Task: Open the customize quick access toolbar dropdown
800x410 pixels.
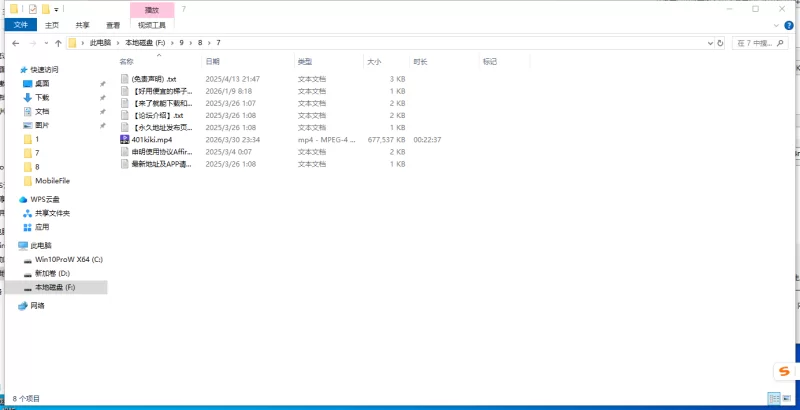Action: click(x=56, y=9)
